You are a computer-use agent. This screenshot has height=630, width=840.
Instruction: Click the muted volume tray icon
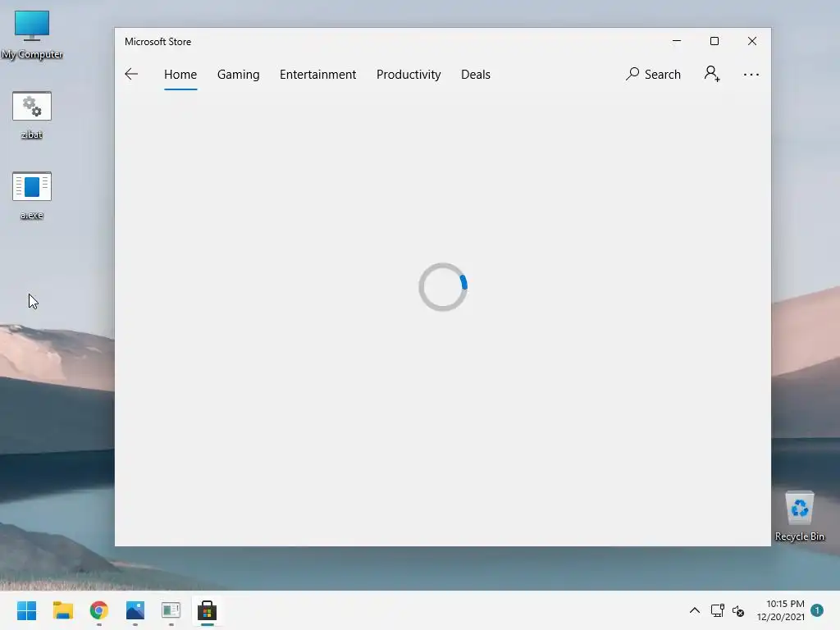pos(738,610)
